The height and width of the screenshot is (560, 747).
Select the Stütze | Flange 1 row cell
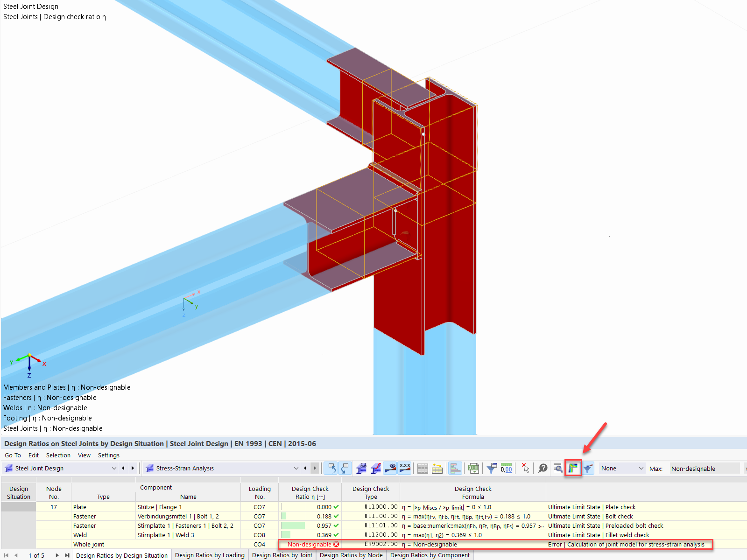coord(188,507)
